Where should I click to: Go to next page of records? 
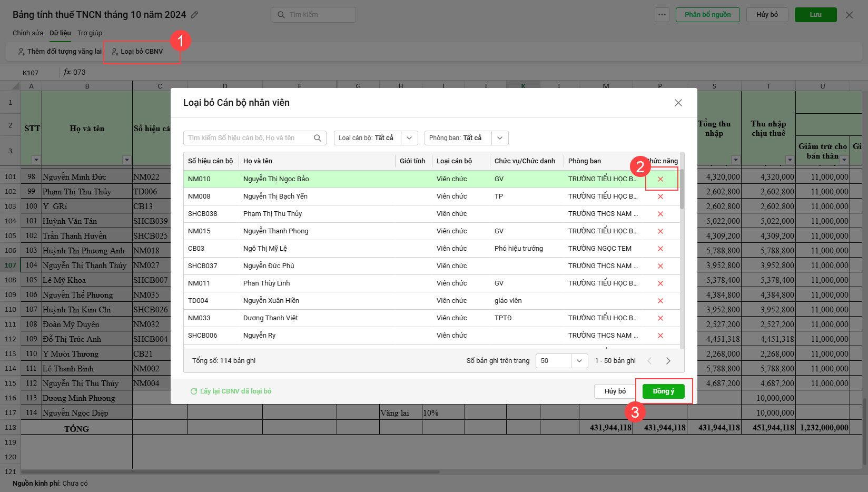[x=668, y=361]
